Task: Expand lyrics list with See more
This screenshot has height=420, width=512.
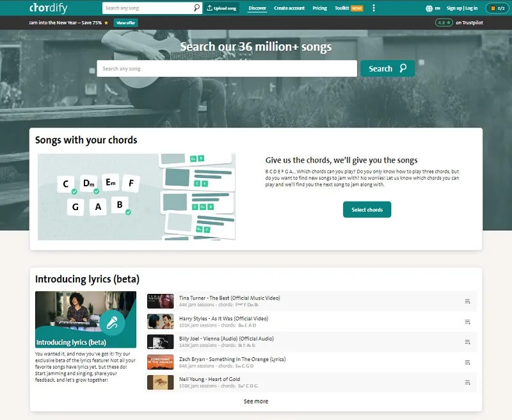Action: pyautogui.click(x=255, y=401)
